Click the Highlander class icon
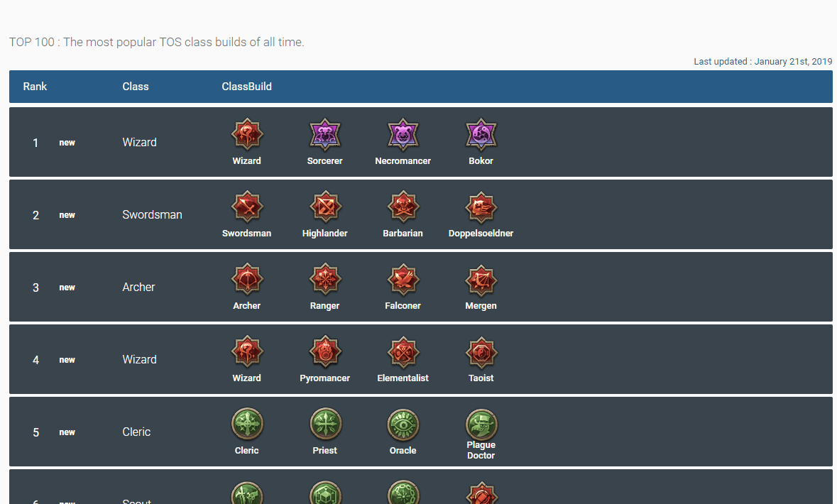This screenshot has width=837, height=504. [x=324, y=207]
